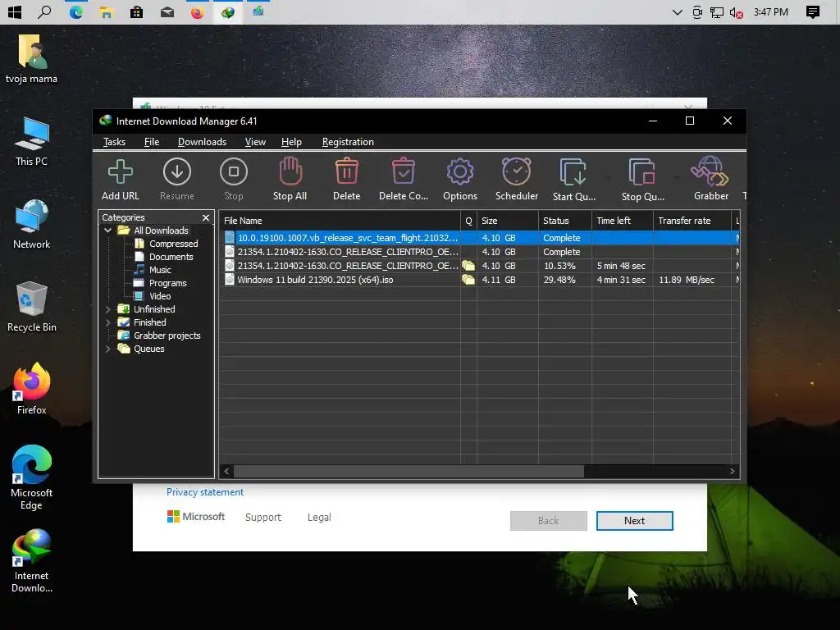Open the Scheduler clock icon
This screenshot has height=630, width=840.
tap(517, 171)
